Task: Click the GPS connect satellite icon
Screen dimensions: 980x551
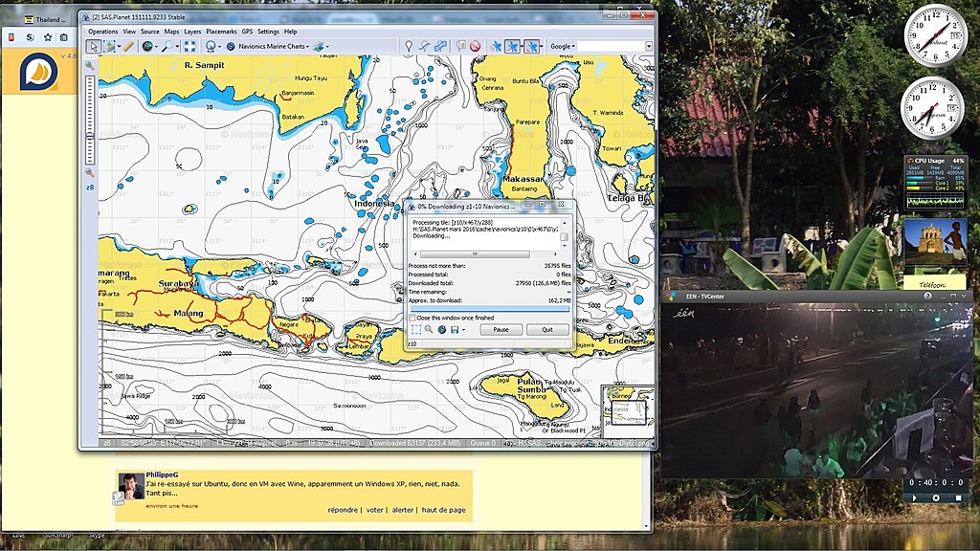Action: pyautogui.click(x=497, y=46)
